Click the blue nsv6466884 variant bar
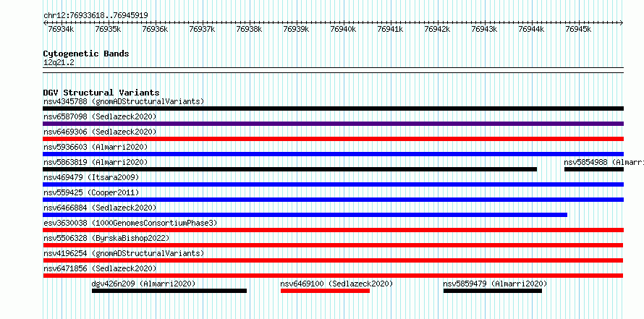The width and height of the screenshot is (644, 319). 305,215
